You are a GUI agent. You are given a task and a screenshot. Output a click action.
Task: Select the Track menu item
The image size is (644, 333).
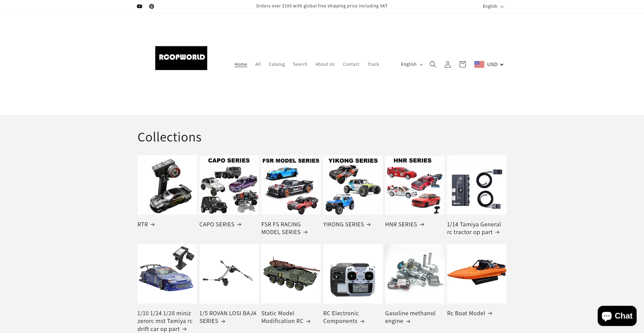pos(373,64)
